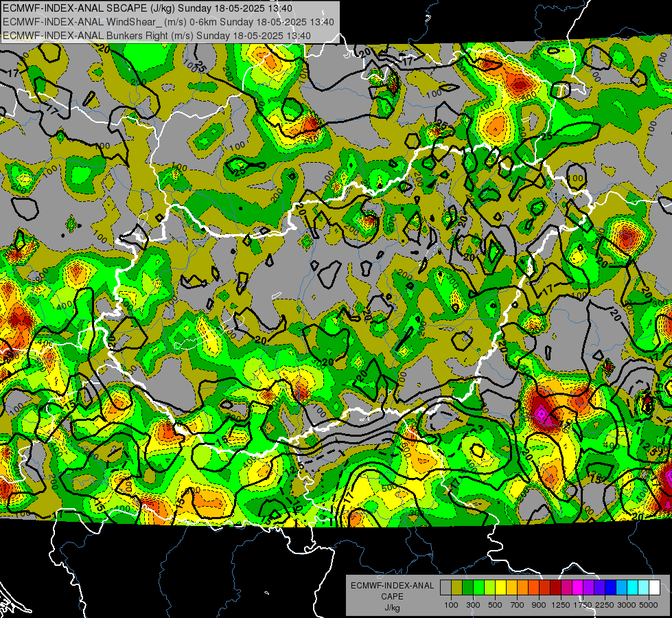Click the 'J/kg' unit label in legend
The width and height of the screenshot is (672, 618).
pyautogui.click(x=393, y=608)
